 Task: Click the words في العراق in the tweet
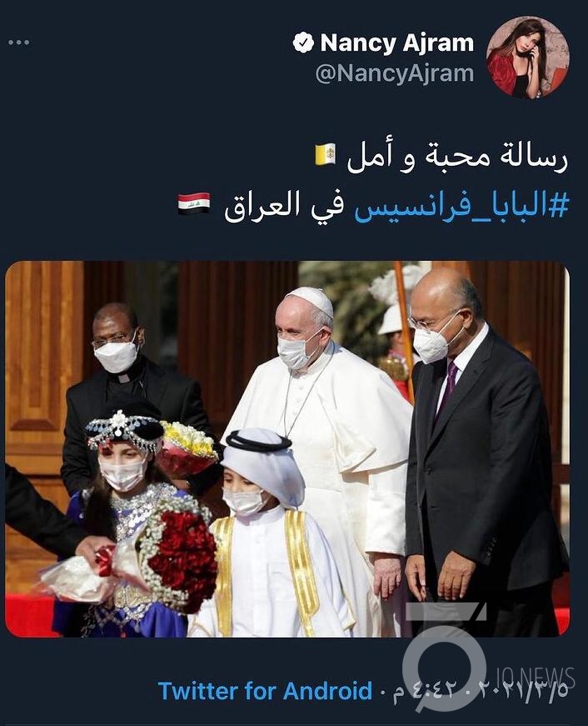pos(284,207)
